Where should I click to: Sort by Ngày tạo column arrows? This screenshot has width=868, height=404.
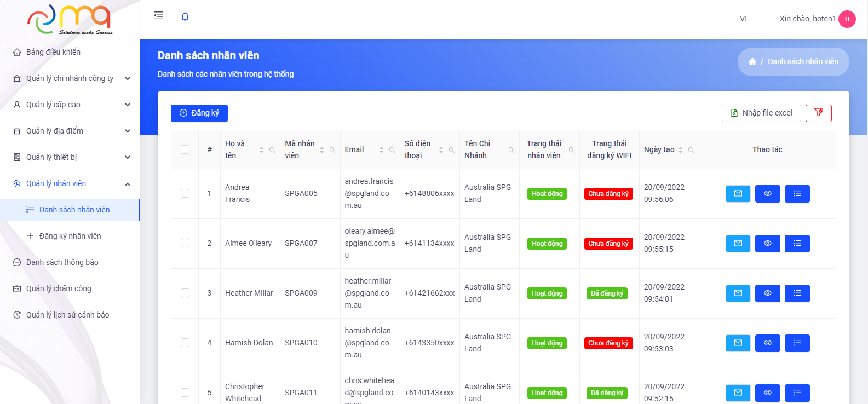click(680, 150)
